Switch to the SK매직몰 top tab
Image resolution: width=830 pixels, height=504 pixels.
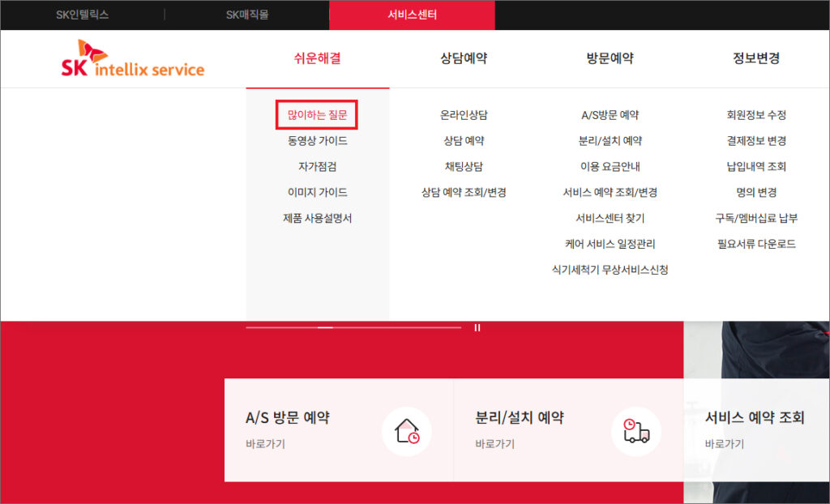click(246, 15)
